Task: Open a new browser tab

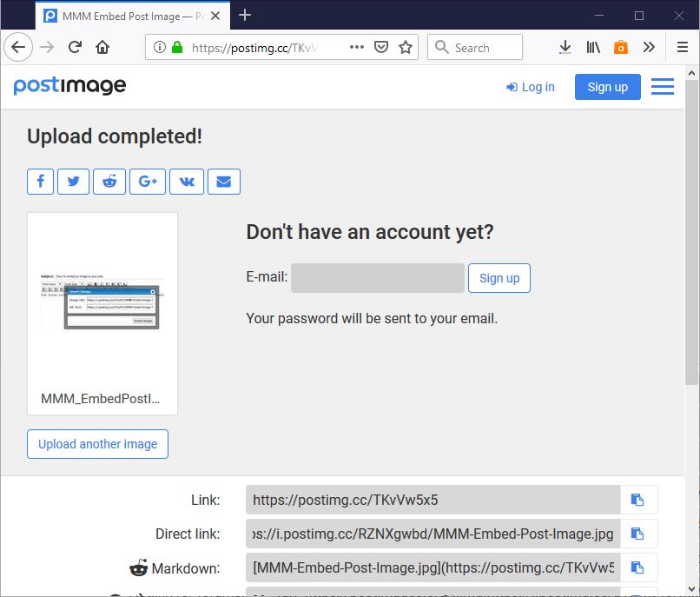Action: pyautogui.click(x=245, y=15)
